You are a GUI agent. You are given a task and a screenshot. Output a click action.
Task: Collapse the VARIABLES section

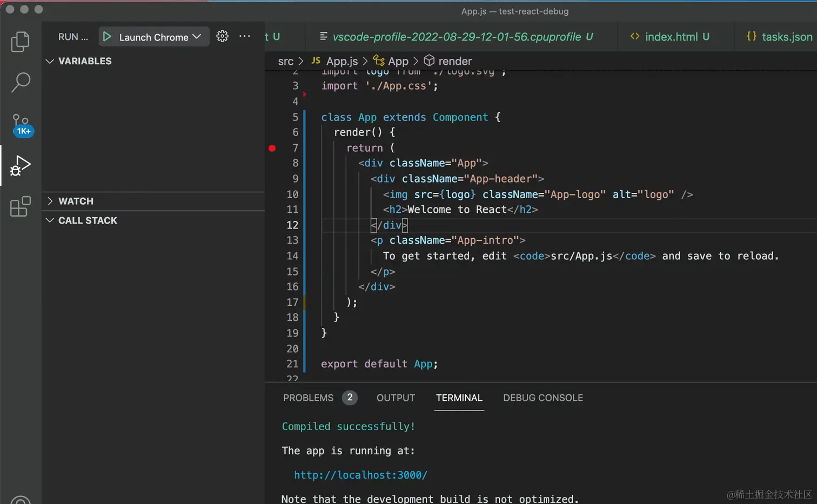pyautogui.click(x=84, y=61)
